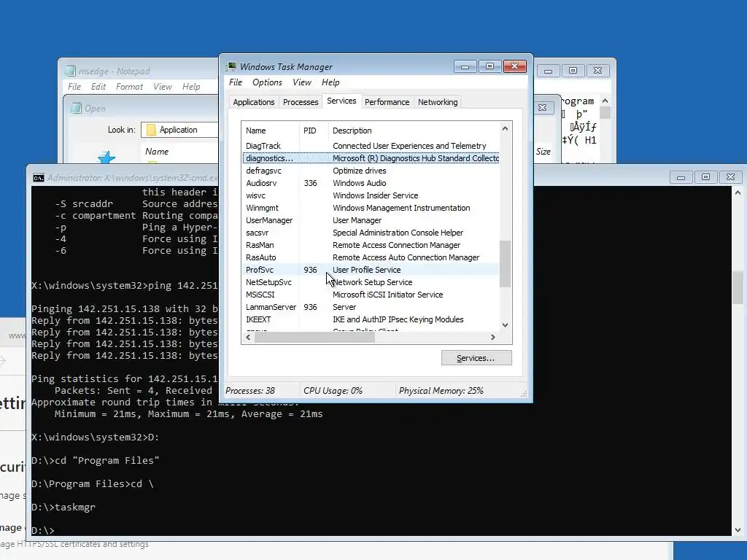
Task: Click the Notepad title bar icon
Action: coord(71,71)
